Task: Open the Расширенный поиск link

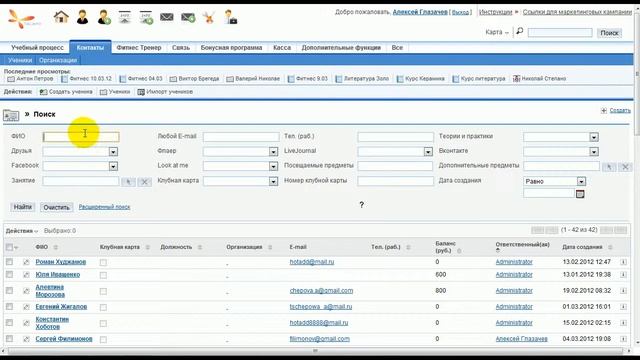Action: (x=104, y=207)
